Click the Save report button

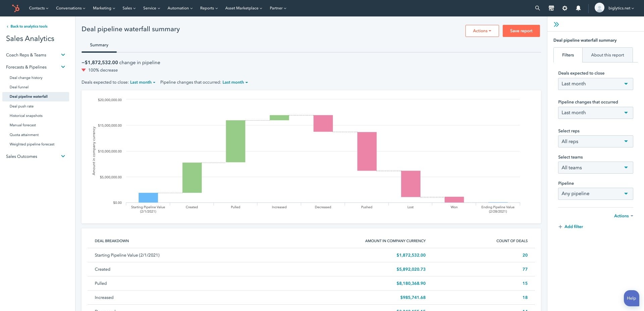pos(521,31)
